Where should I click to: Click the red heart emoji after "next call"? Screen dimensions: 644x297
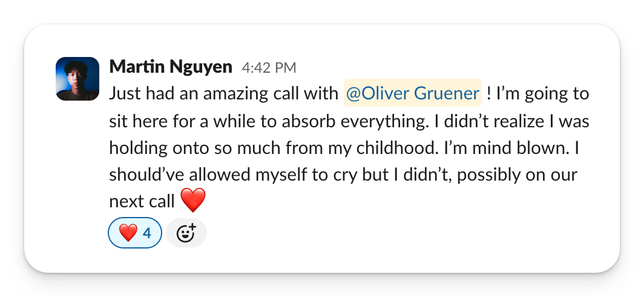(194, 201)
